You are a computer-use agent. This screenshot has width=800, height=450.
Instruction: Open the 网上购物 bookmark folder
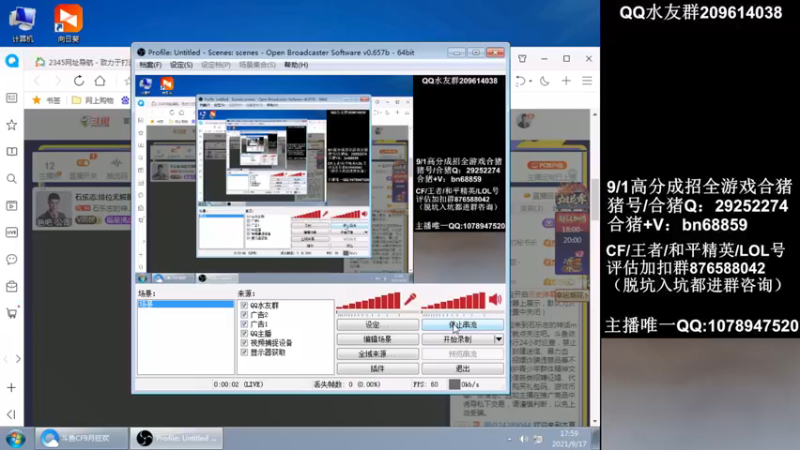93,100
